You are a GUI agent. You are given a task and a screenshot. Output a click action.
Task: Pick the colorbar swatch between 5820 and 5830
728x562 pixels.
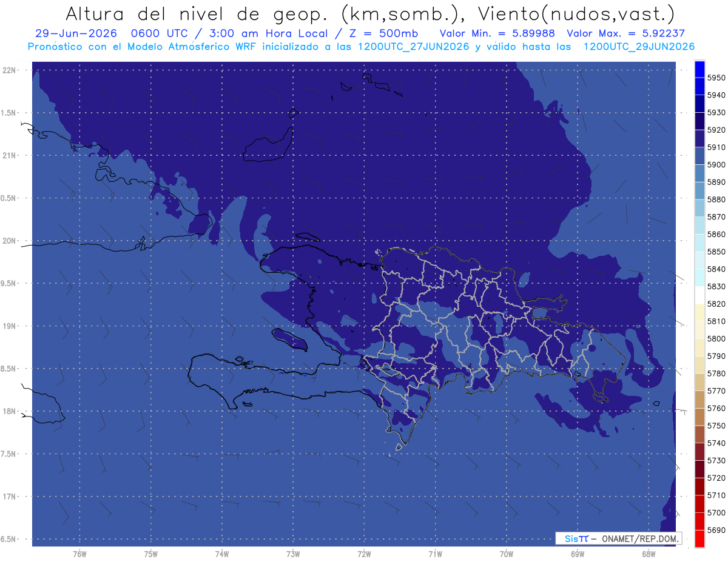pyautogui.click(x=699, y=295)
